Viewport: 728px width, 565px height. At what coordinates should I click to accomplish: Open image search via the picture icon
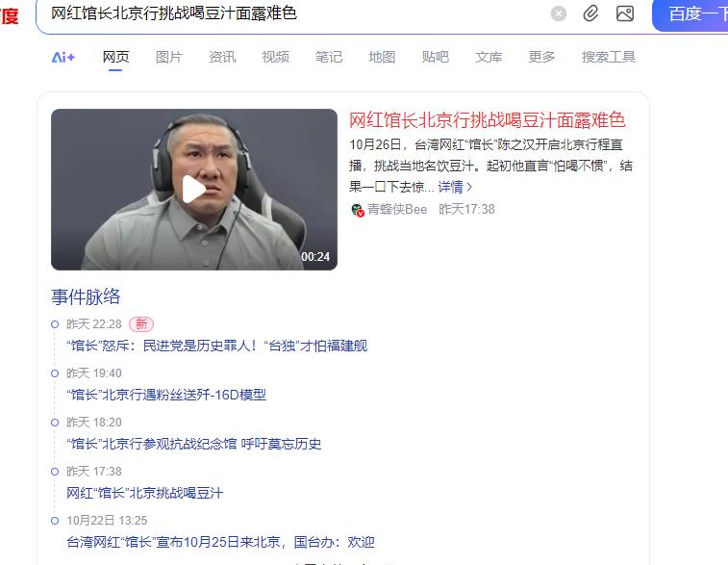tap(625, 13)
